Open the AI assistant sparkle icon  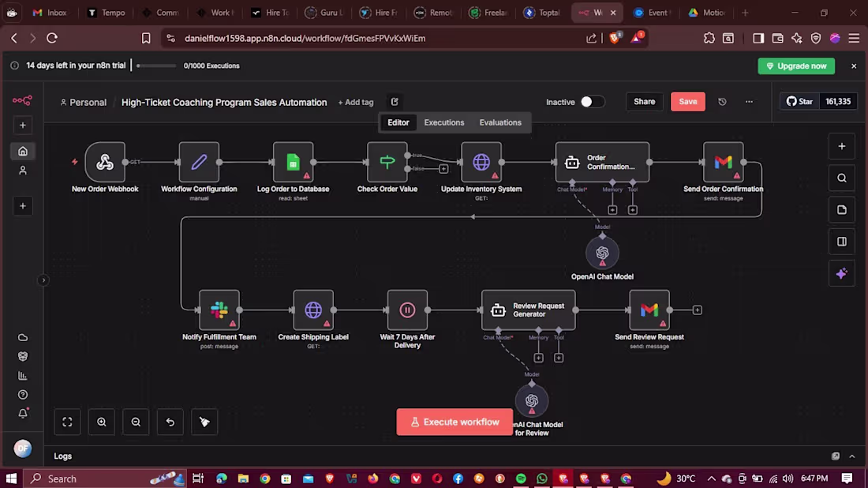click(x=841, y=274)
